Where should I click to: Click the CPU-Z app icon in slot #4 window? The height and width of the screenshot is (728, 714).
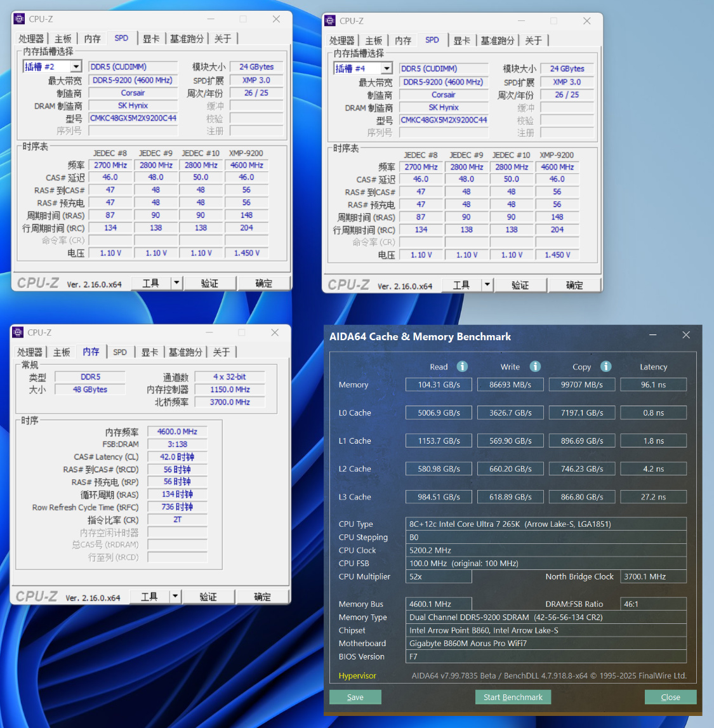(x=329, y=21)
